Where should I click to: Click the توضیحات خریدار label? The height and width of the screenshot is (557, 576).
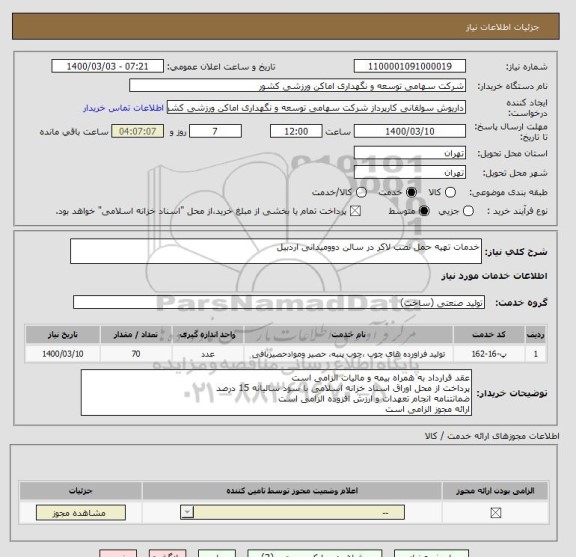(512, 393)
